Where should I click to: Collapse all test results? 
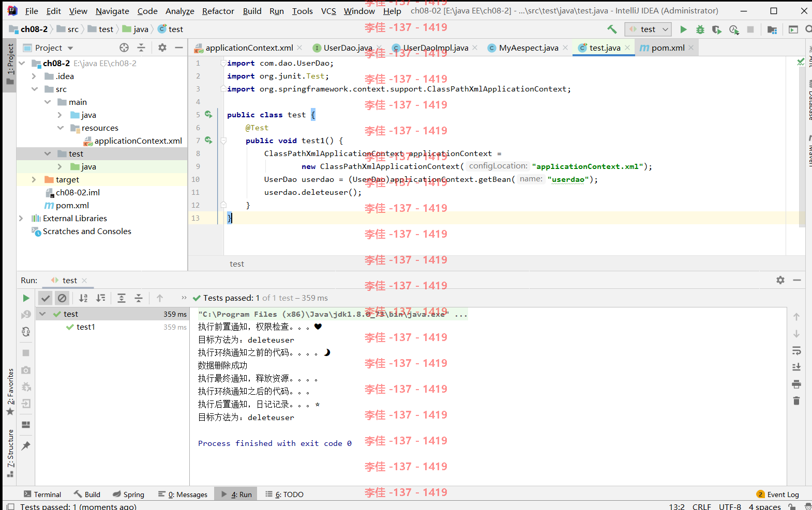click(x=139, y=298)
